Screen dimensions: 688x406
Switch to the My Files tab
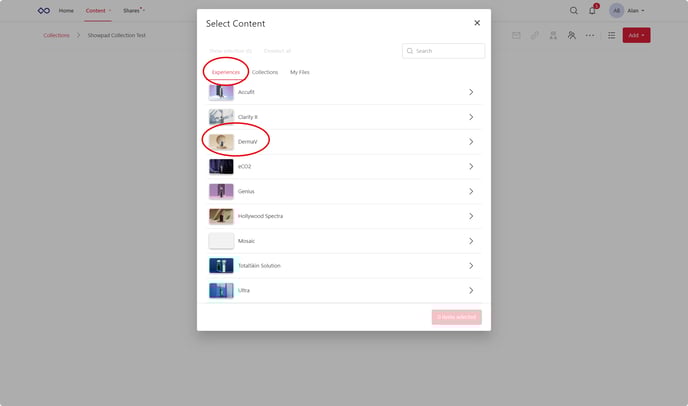[x=300, y=72]
